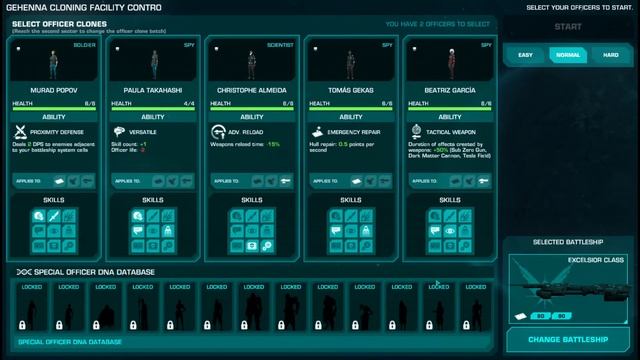The image size is (640, 360).
Task: Switch difficulty to Easy
Action: coord(525,55)
